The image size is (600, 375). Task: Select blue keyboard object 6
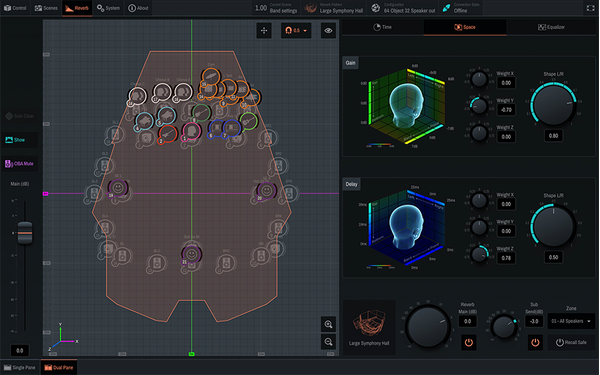[x=216, y=129]
